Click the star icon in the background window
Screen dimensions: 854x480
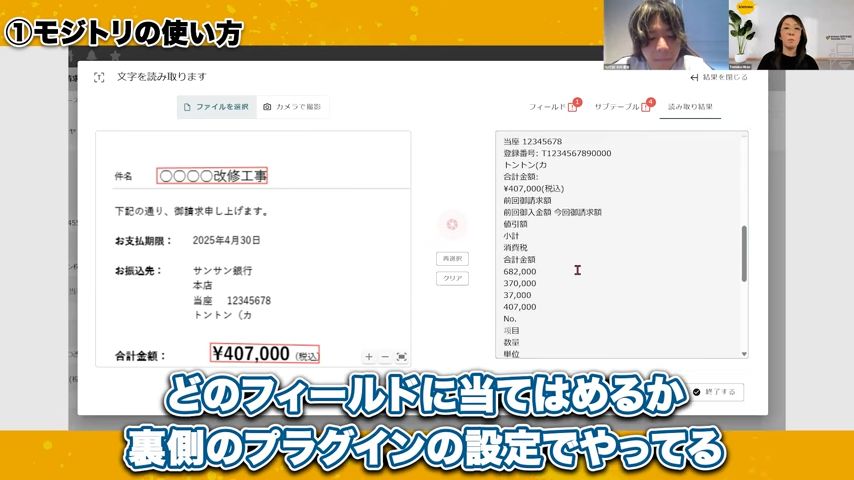[115, 55]
